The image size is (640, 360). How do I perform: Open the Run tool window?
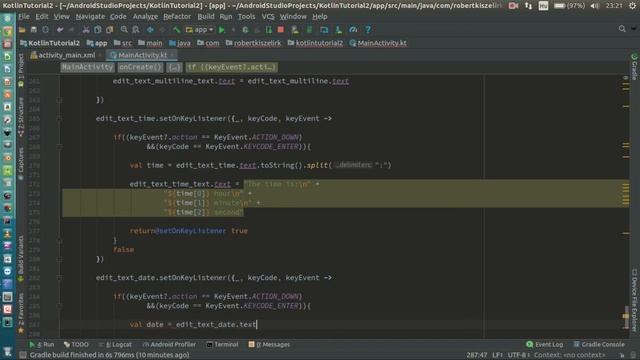[x=42, y=344]
